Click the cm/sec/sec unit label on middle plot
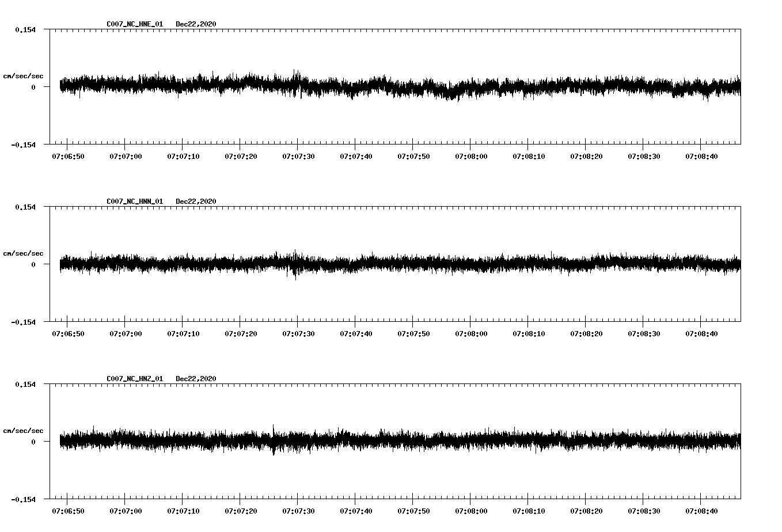The height and width of the screenshot is (532, 782). (23, 253)
